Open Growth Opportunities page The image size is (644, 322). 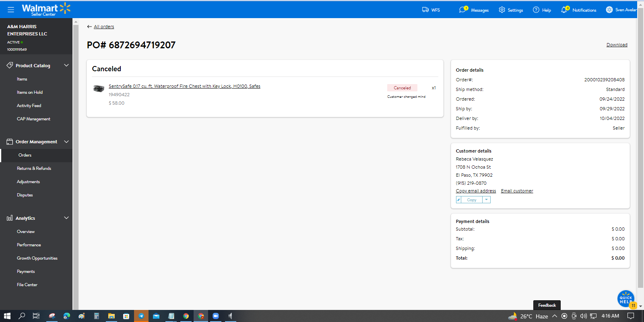[x=37, y=258]
